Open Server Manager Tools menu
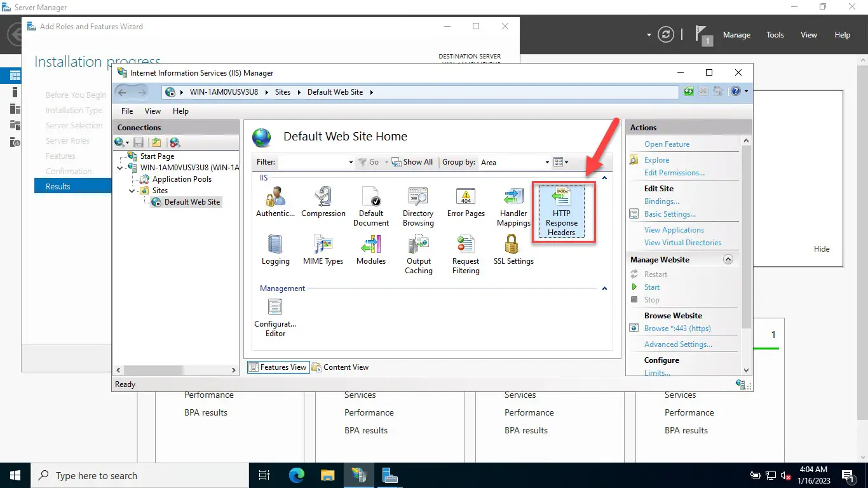This screenshot has height=488, width=868. coord(775,35)
